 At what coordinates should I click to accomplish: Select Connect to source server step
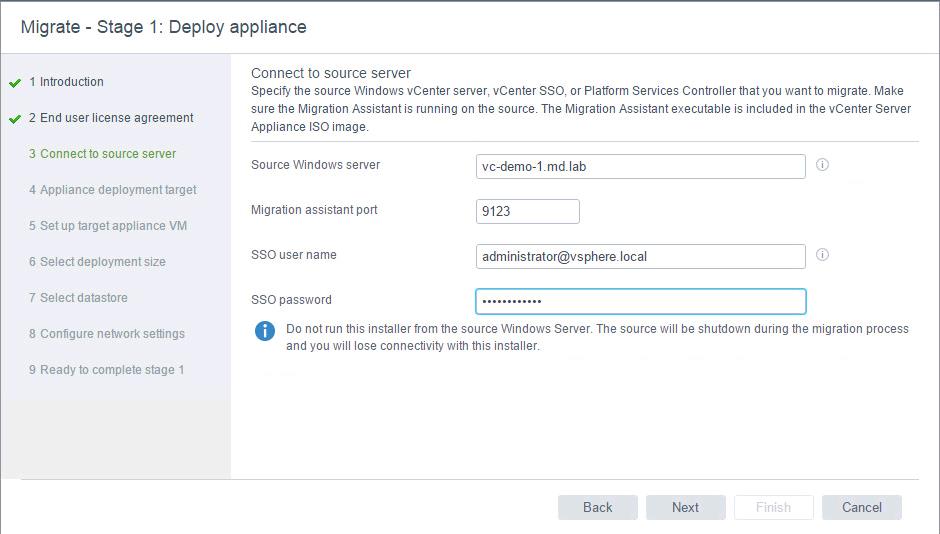103,153
